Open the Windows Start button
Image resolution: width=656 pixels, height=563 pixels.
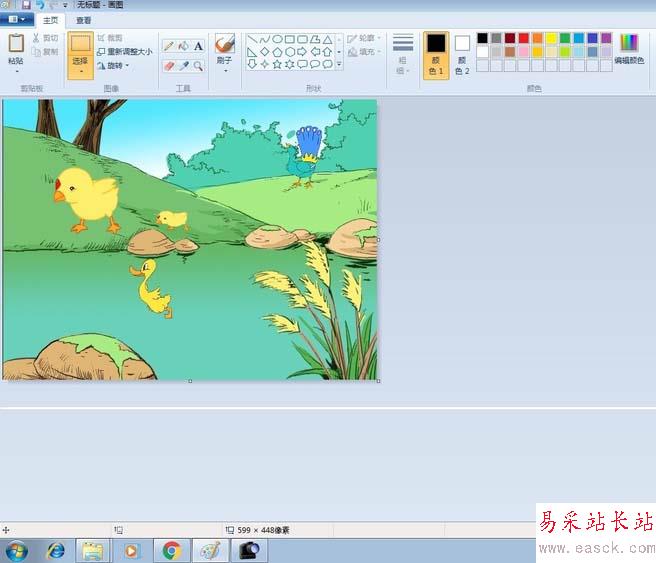17,550
